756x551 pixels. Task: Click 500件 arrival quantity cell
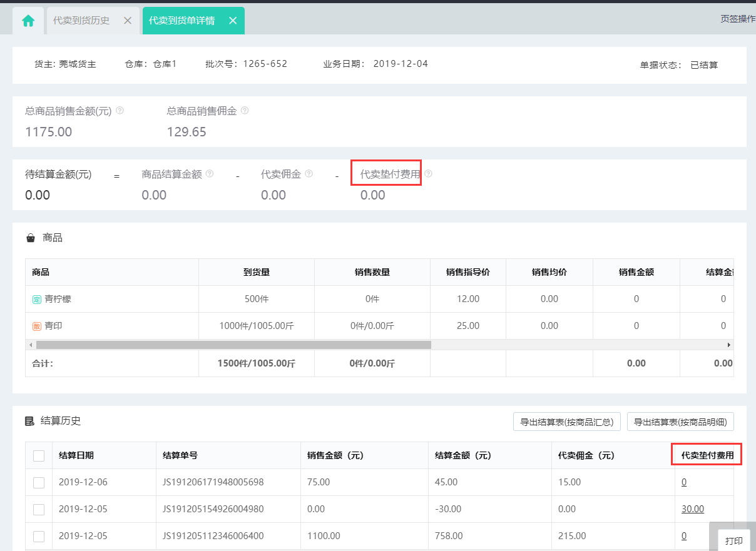[x=257, y=299]
